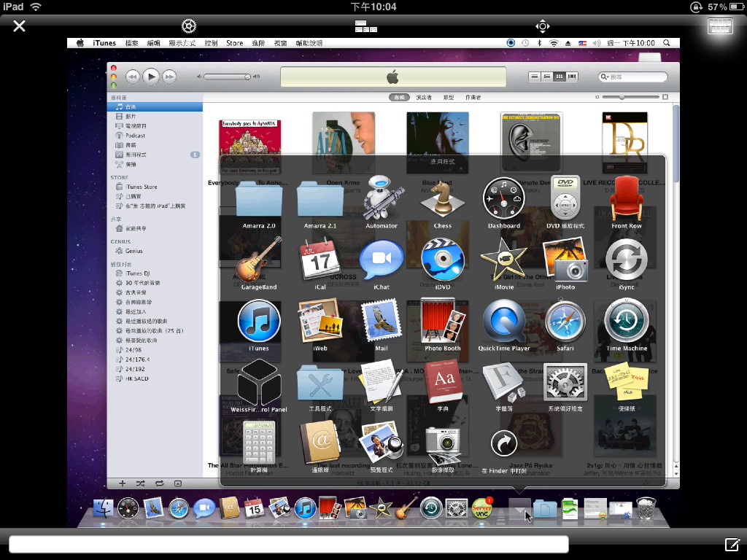The image size is (747, 560).
Task: Open the Stickies yellow notes app
Action: pyautogui.click(x=627, y=381)
